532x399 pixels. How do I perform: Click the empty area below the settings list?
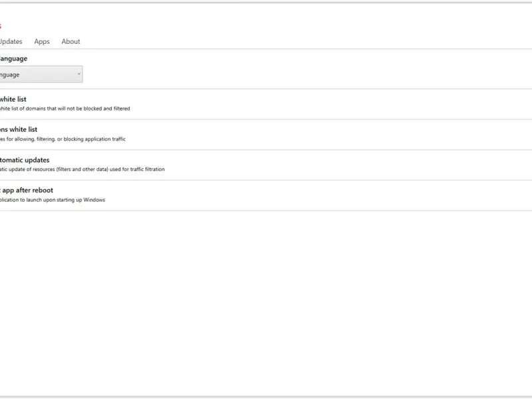[266, 299]
